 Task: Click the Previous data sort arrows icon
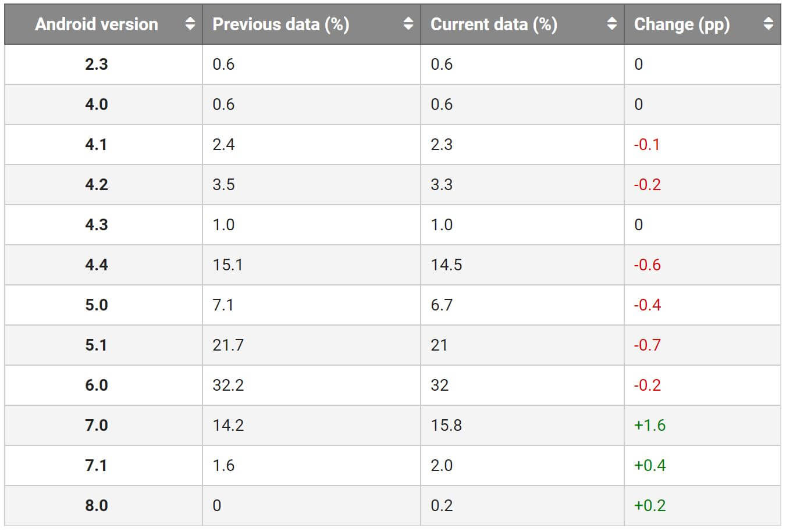pyautogui.click(x=408, y=24)
